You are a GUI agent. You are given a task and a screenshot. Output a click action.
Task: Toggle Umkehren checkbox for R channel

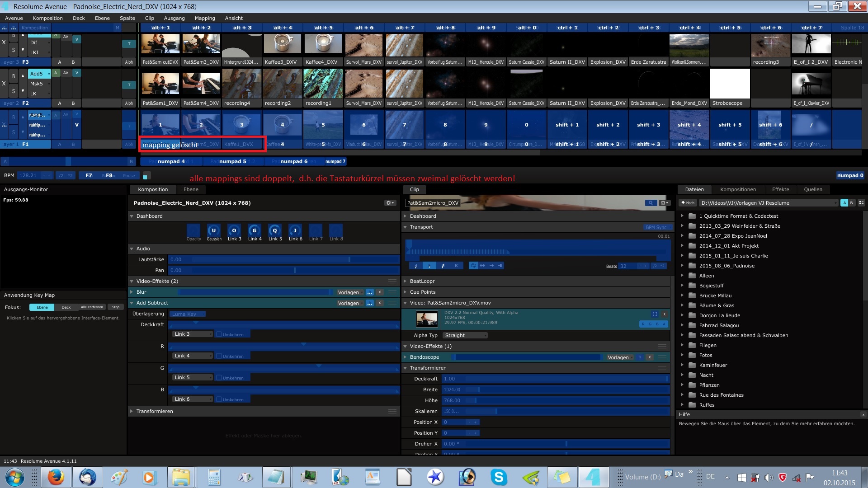(219, 356)
